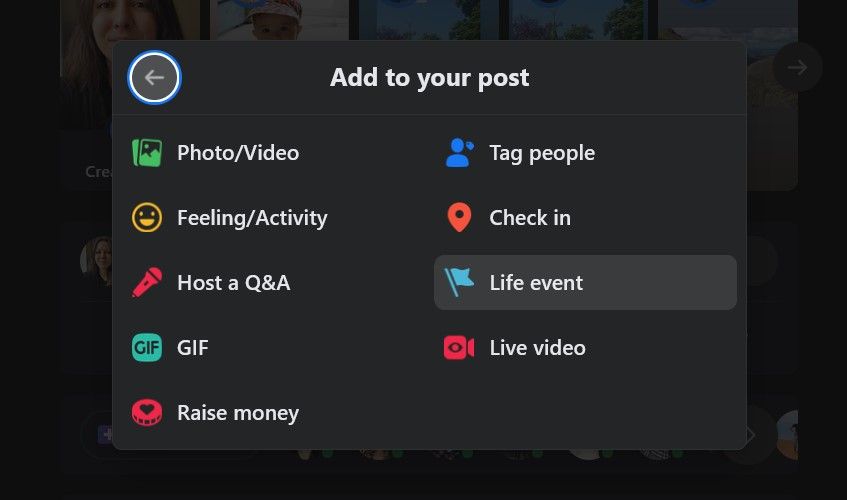
Task: Click the Raise money heart coin icon
Action: tap(147, 413)
